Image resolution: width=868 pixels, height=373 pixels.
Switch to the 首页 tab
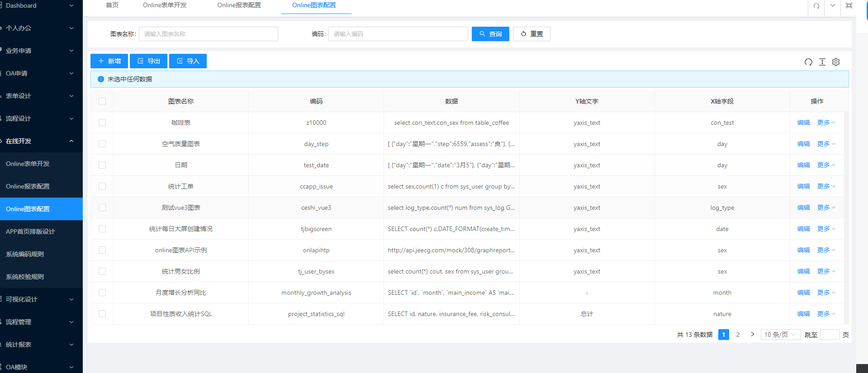(x=112, y=5)
